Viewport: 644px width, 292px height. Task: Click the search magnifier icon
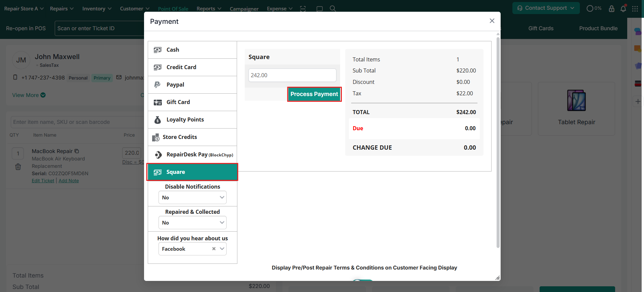pyautogui.click(x=333, y=8)
